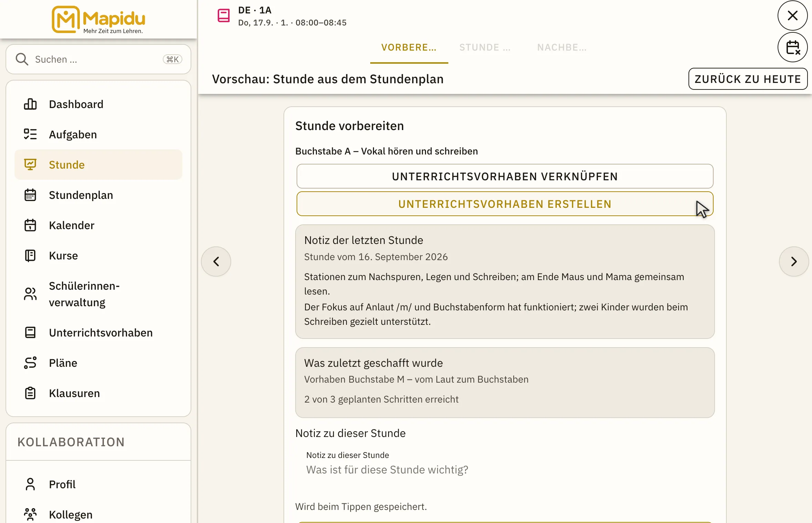Screen dimensions: 812x523
Task: Click the Notiz der letzten Stunde card
Action: pyautogui.click(x=505, y=281)
